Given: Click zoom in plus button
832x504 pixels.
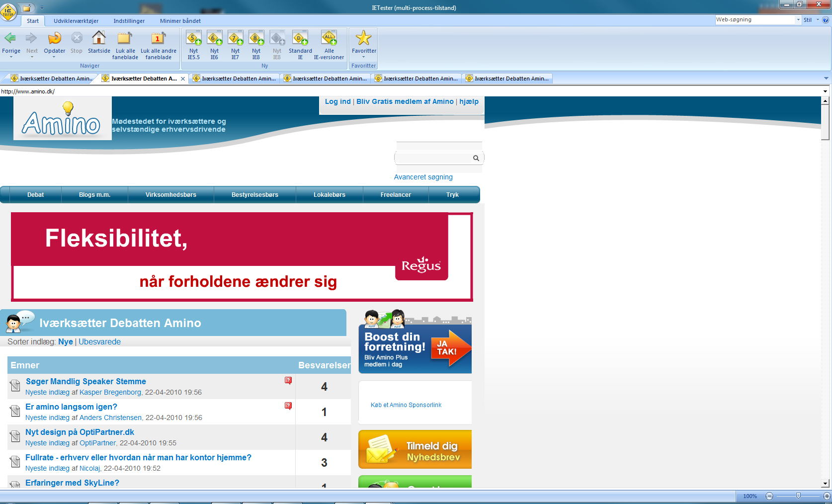Looking at the screenshot, I should coord(827,496).
